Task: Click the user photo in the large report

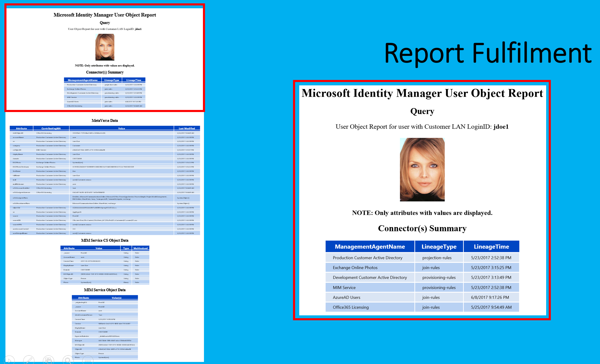Action: (x=422, y=169)
